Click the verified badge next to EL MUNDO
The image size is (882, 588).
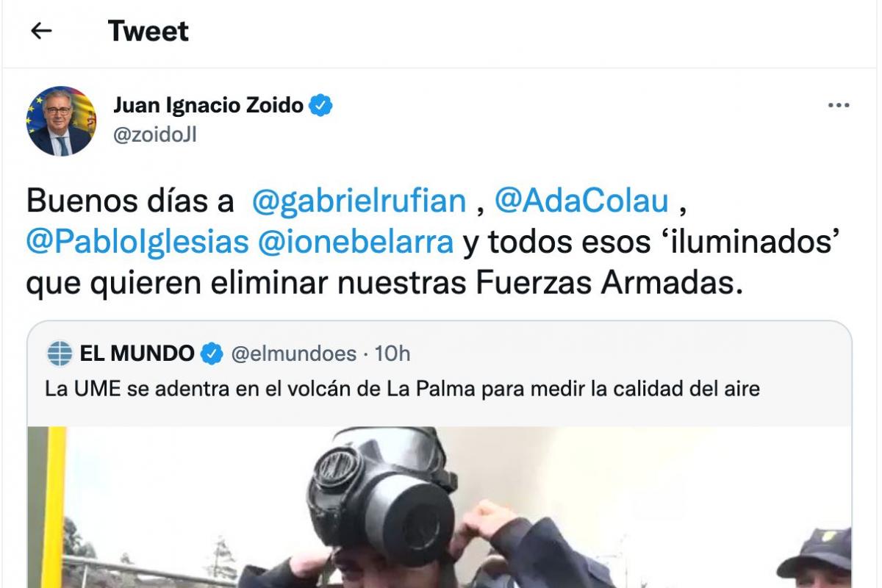tap(212, 354)
